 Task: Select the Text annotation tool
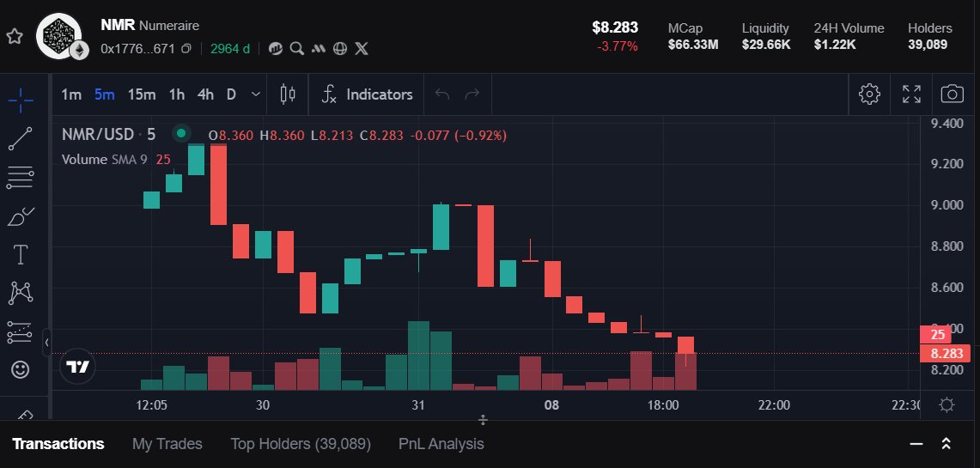[21, 255]
